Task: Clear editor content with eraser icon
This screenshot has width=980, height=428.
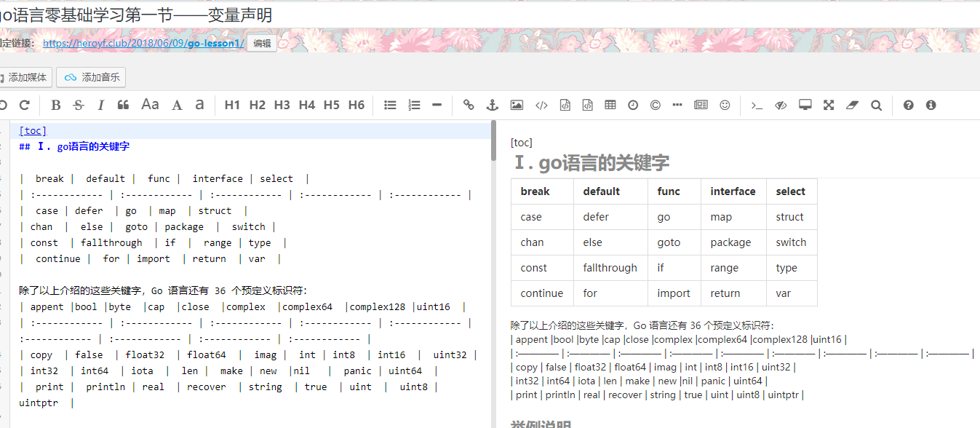Action: point(852,105)
